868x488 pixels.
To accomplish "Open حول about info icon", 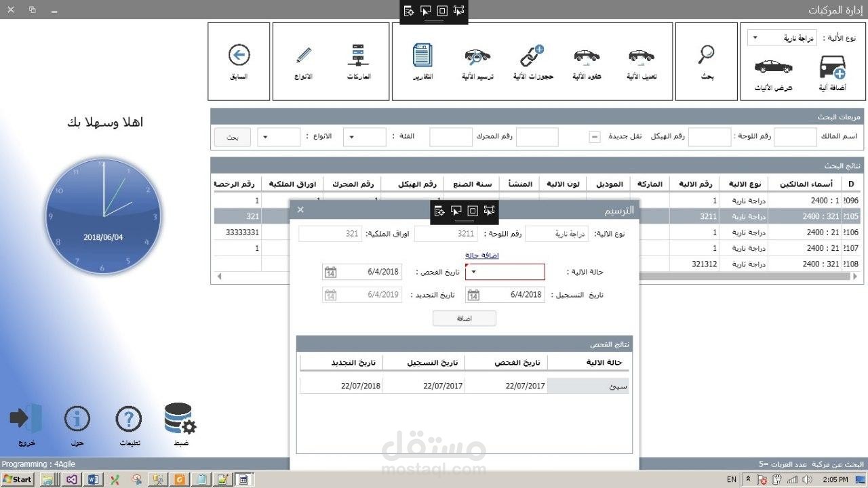I will 77,419.
